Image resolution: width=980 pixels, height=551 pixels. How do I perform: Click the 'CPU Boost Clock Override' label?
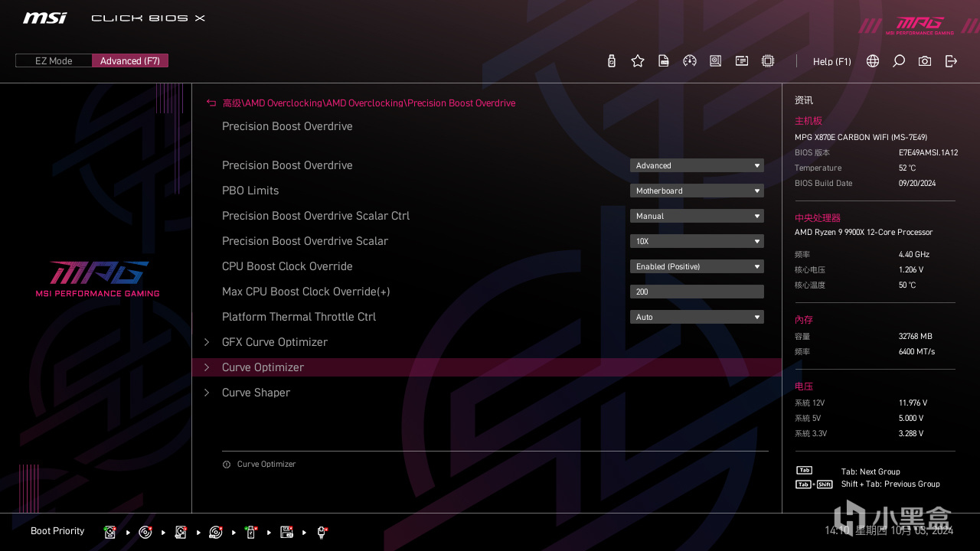pyautogui.click(x=287, y=266)
